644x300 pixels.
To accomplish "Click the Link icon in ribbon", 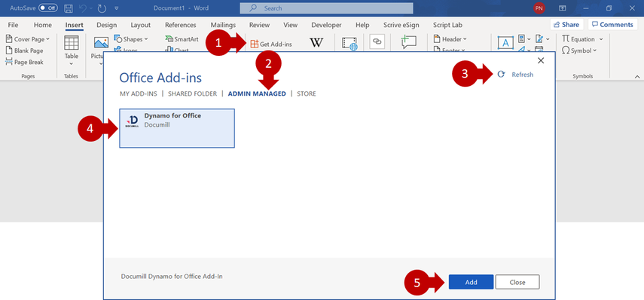I will pyautogui.click(x=377, y=42).
